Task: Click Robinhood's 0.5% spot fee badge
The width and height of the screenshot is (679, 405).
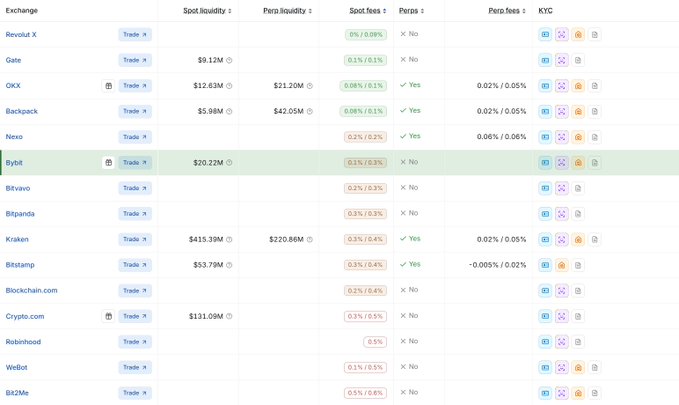Action: click(x=375, y=342)
